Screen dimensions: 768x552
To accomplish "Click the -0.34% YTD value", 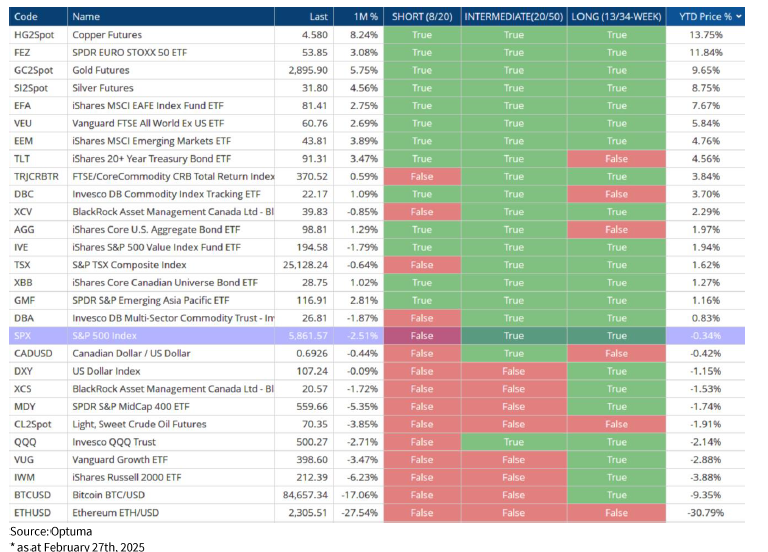I will pos(705,336).
